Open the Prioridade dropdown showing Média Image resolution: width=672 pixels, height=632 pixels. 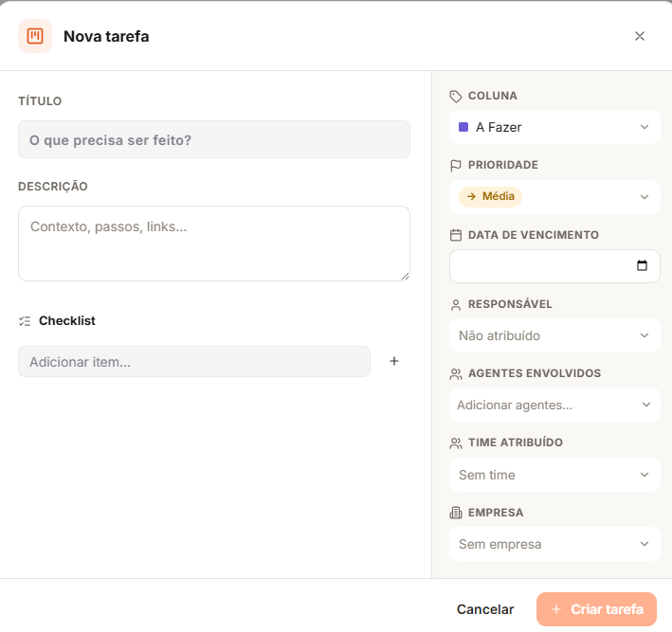click(x=554, y=197)
